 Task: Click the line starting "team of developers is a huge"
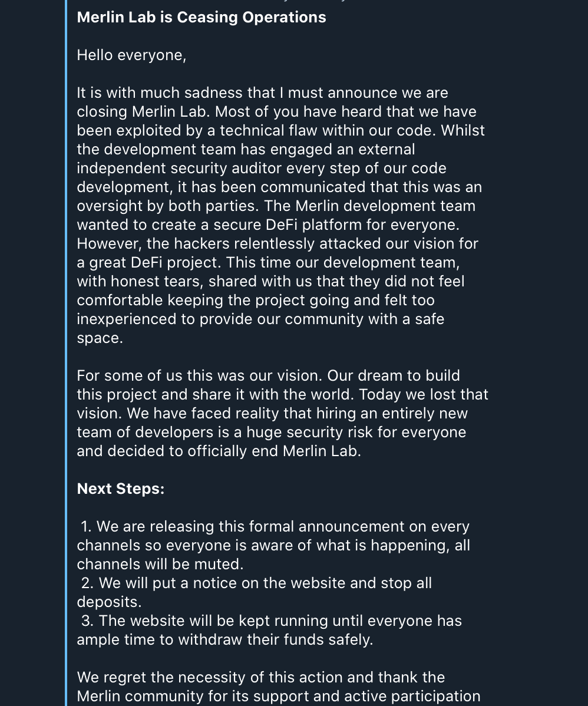271,432
